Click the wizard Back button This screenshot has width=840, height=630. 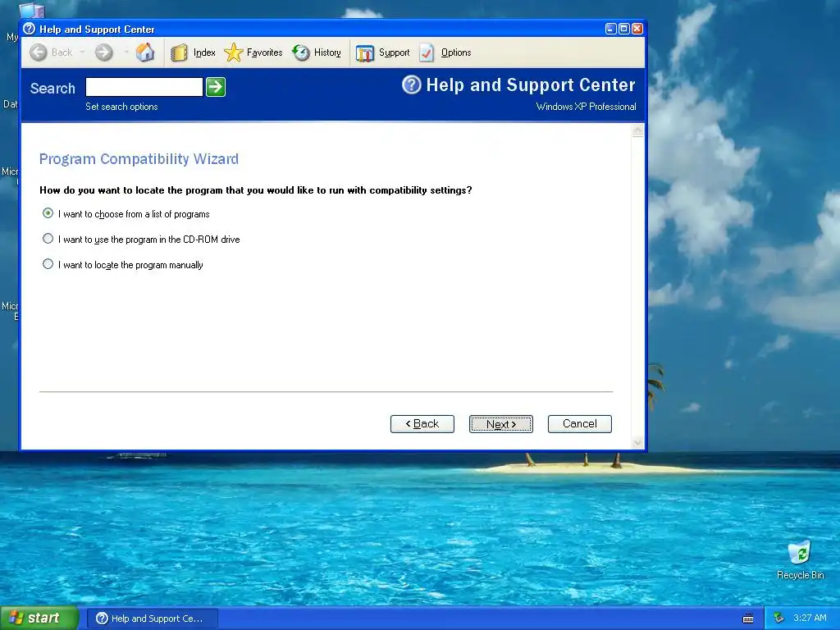(x=422, y=424)
